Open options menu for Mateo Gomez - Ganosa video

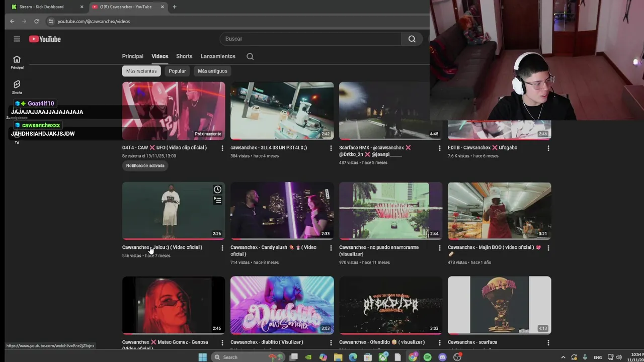click(222, 342)
